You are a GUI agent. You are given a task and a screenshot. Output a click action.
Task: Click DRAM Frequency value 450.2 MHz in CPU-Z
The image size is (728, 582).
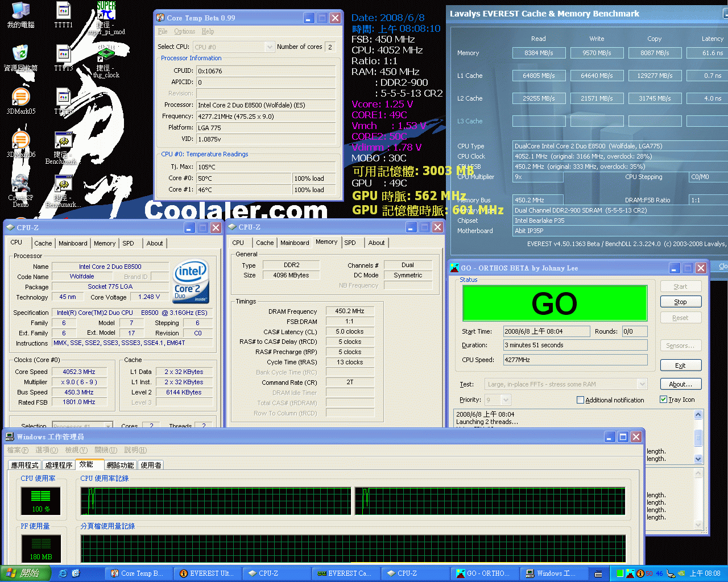350,311
